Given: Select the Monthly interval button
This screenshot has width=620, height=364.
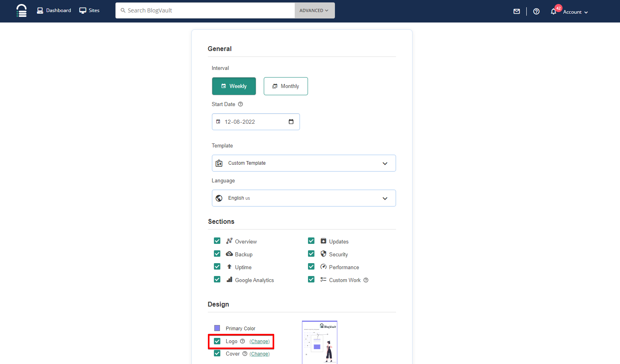Looking at the screenshot, I should coord(286,86).
